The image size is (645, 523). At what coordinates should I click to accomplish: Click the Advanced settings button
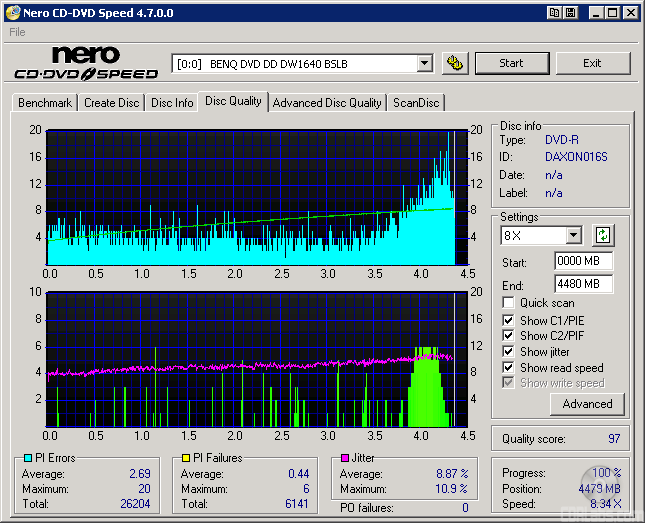(587, 404)
